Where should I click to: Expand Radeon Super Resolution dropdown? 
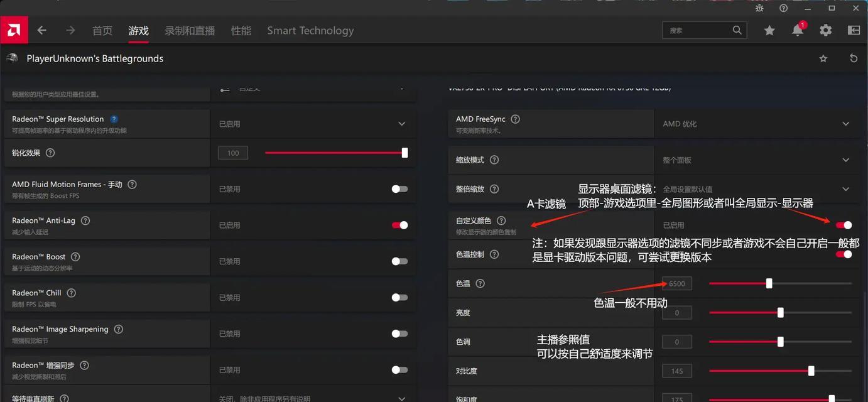click(x=402, y=124)
